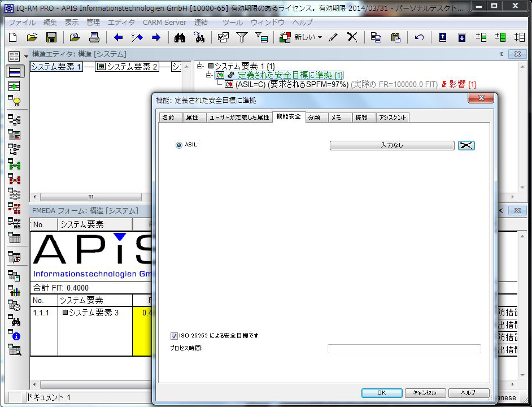Click the blue info icon in the sidebar
Image resolution: width=532 pixels, height=407 pixels.
(x=14, y=335)
